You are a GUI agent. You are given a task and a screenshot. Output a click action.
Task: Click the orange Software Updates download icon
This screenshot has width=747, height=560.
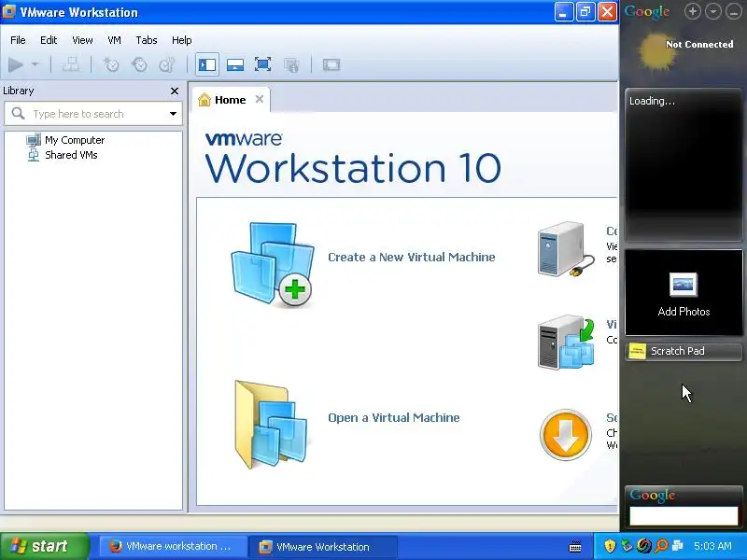[x=566, y=434]
